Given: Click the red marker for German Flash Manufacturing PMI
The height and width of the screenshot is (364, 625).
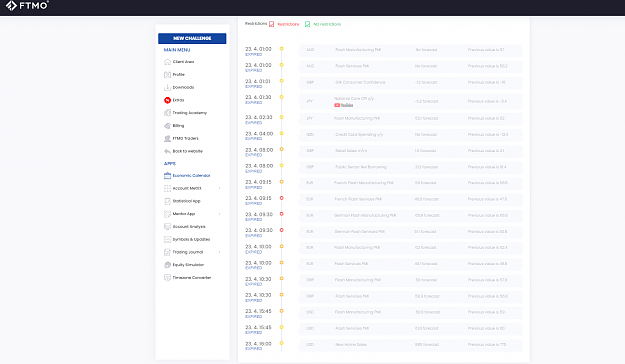Looking at the screenshot, I should (281, 214).
